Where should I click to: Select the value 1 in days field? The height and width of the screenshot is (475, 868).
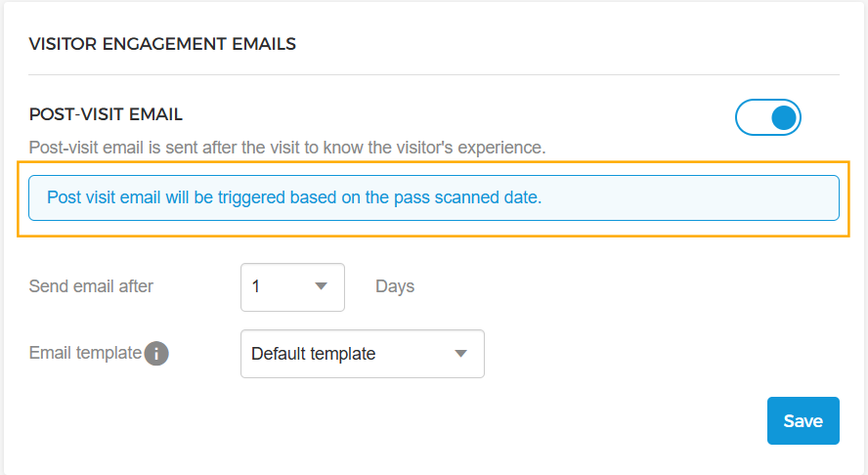click(256, 287)
